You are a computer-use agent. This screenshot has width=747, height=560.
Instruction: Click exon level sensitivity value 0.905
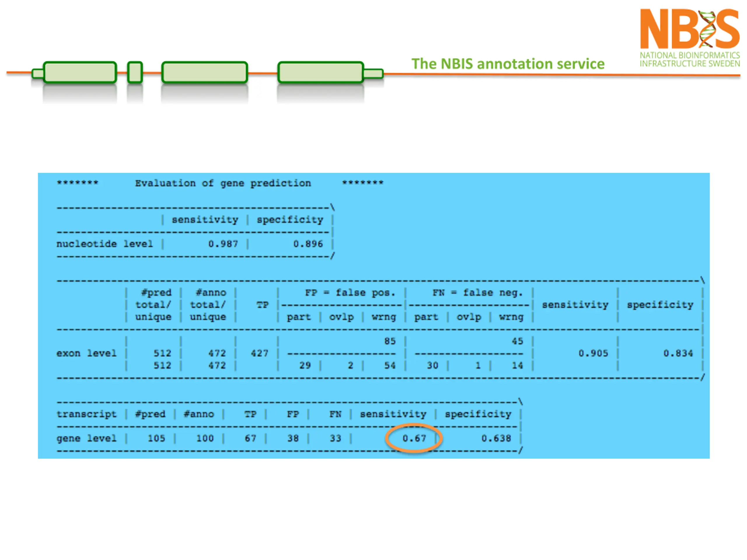pyautogui.click(x=593, y=353)
